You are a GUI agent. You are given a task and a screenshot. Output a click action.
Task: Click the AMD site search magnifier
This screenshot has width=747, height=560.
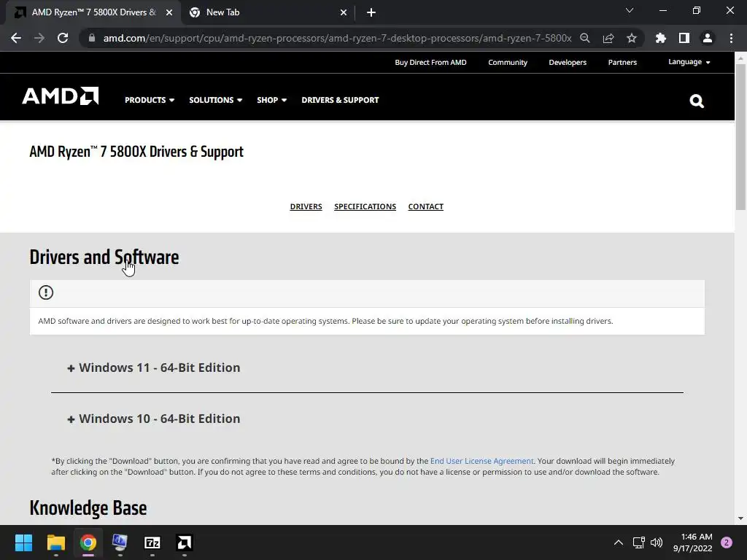click(697, 101)
